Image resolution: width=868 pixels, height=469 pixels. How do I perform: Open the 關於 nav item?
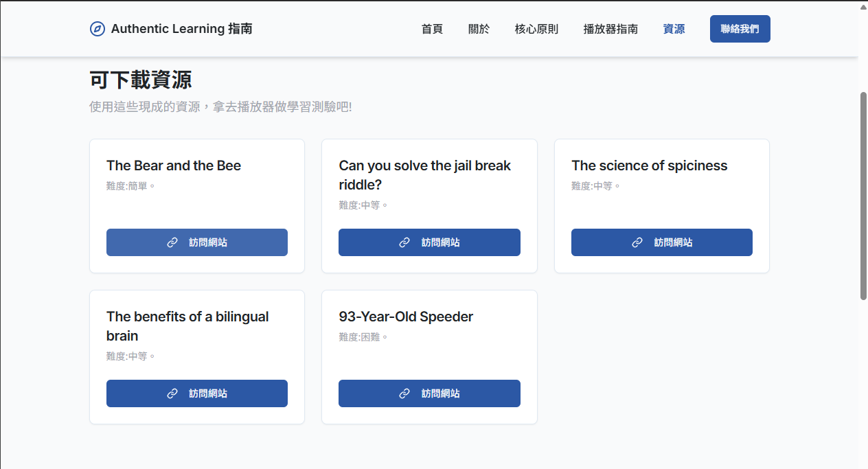(x=479, y=29)
